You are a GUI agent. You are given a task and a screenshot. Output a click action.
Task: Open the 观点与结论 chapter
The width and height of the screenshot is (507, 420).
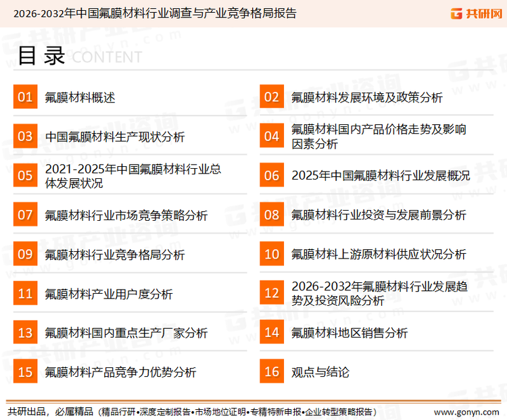320,372
